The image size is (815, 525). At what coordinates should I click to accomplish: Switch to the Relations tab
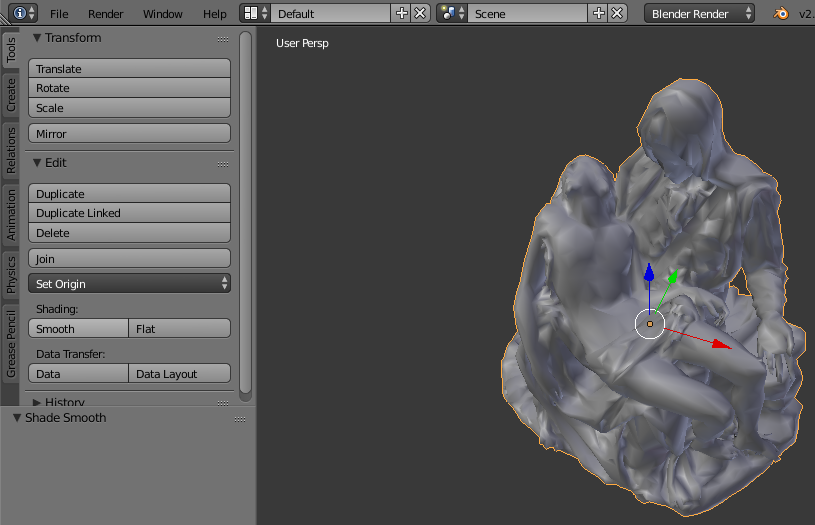point(11,150)
